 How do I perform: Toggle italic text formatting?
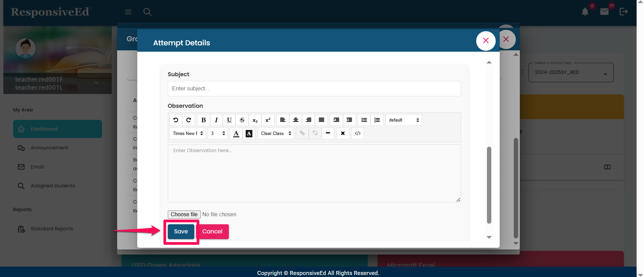coord(216,120)
